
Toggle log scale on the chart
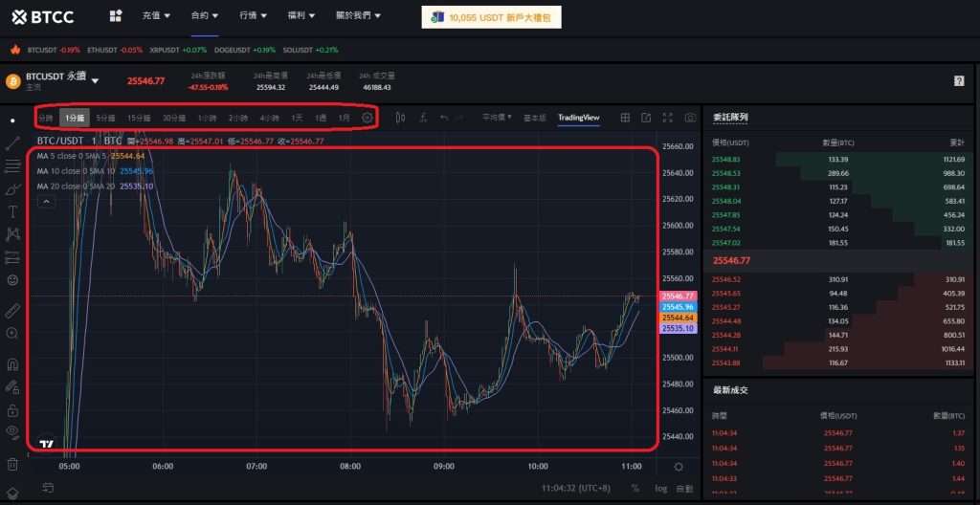(x=660, y=488)
